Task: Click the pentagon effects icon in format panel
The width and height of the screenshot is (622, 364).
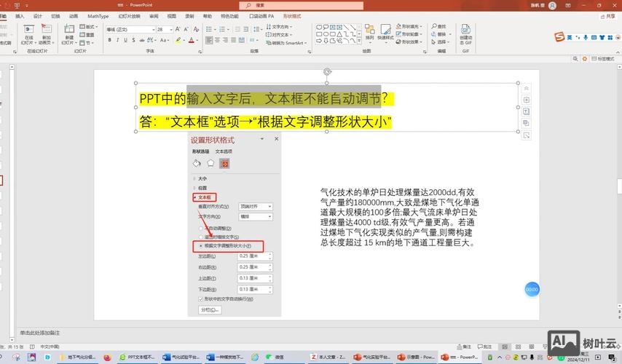Action: 210,163
